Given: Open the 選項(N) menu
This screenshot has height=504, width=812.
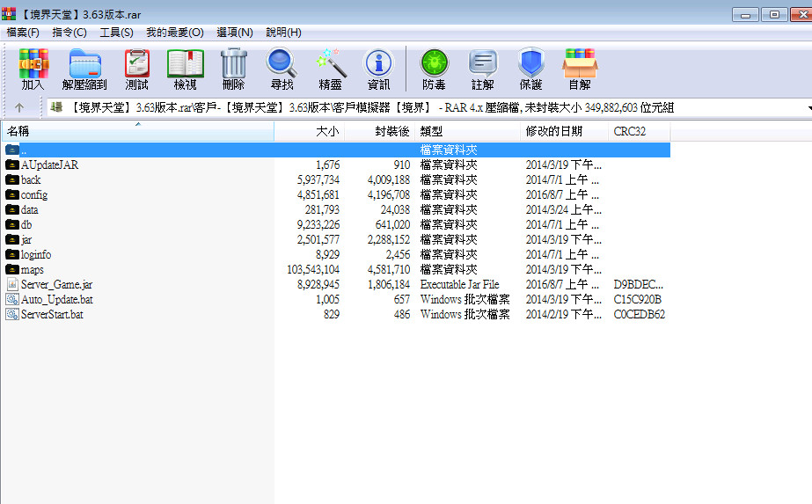Looking at the screenshot, I should (x=235, y=33).
